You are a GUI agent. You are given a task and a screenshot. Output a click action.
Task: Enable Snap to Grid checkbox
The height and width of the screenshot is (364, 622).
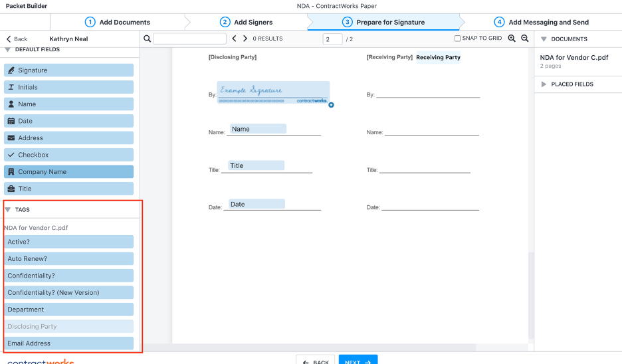pos(457,39)
